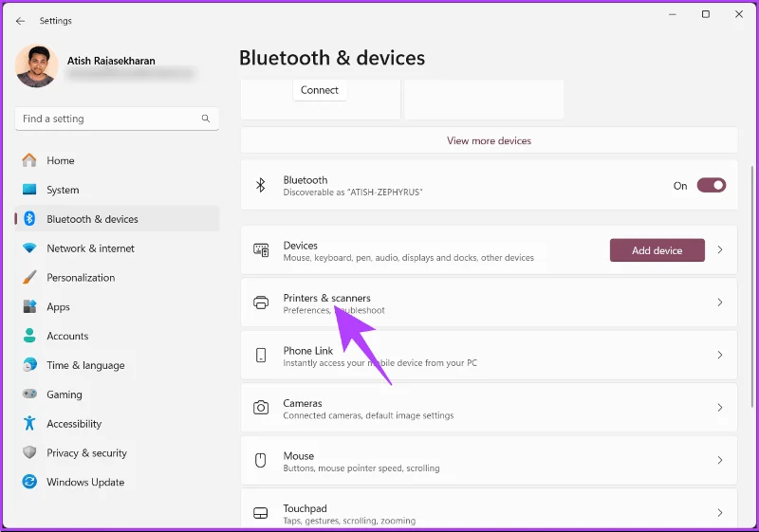Minimize the Settings window
Screen dimensions: 759x532
(x=673, y=14)
